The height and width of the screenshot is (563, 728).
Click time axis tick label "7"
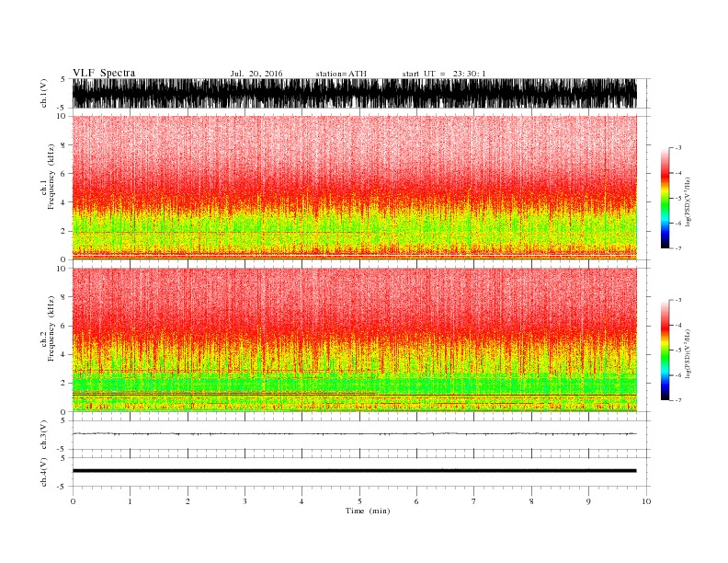[474, 501]
